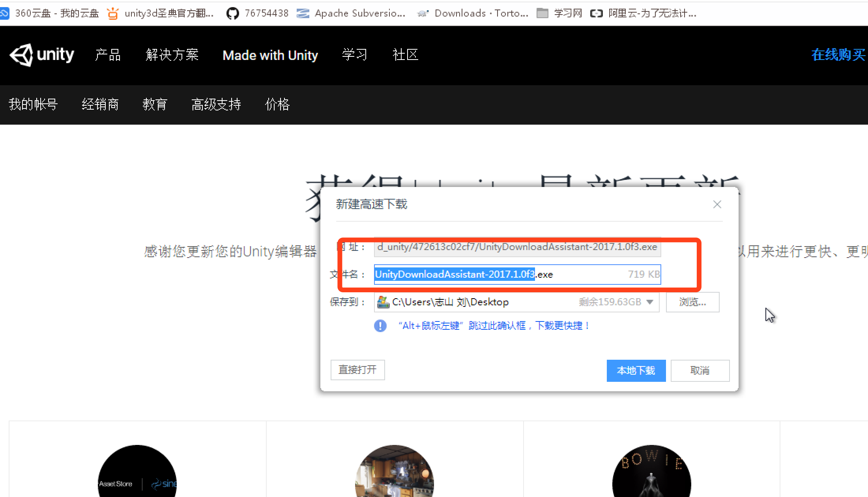Click the save path C:\Users Desktop field
The height and width of the screenshot is (497, 868).
coord(516,302)
